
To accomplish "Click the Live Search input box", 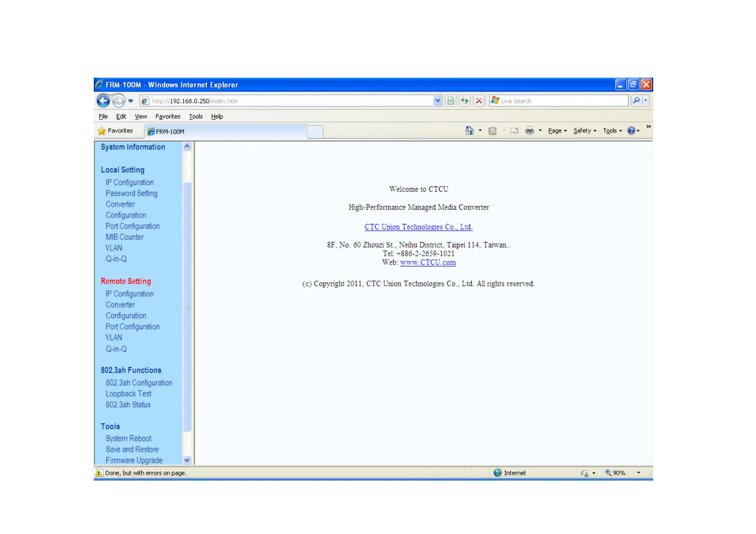I will pos(559,101).
